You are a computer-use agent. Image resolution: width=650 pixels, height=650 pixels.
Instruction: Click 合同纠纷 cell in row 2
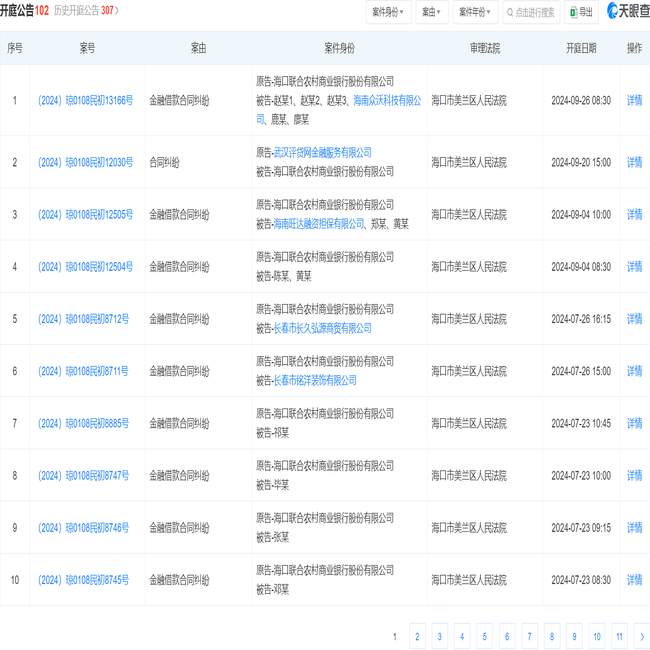(x=164, y=162)
